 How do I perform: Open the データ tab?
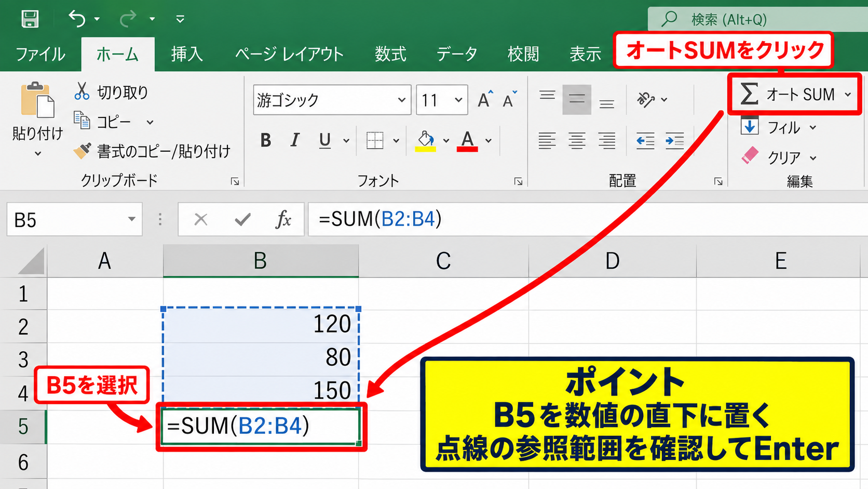click(456, 54)
